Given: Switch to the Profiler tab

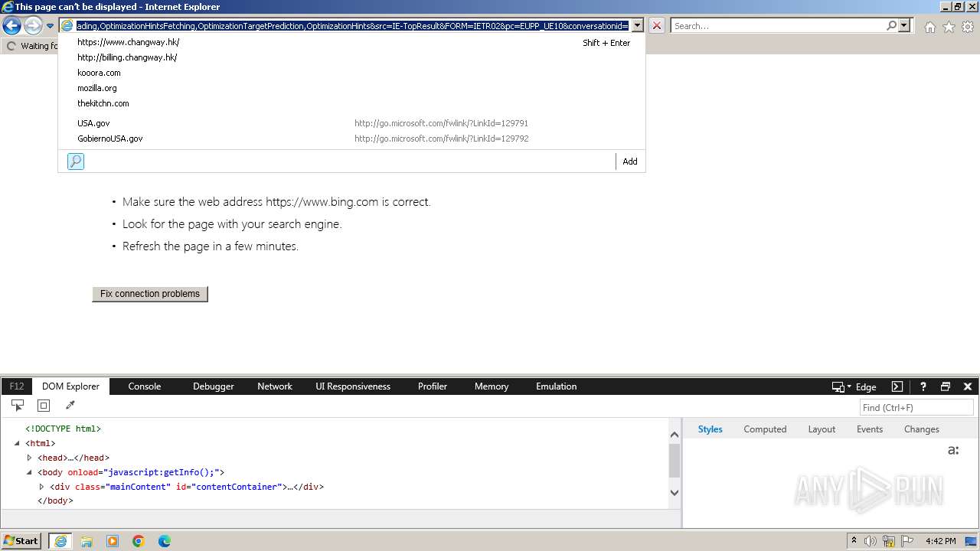Looking at the screenshot, I should tap(433, 386).
